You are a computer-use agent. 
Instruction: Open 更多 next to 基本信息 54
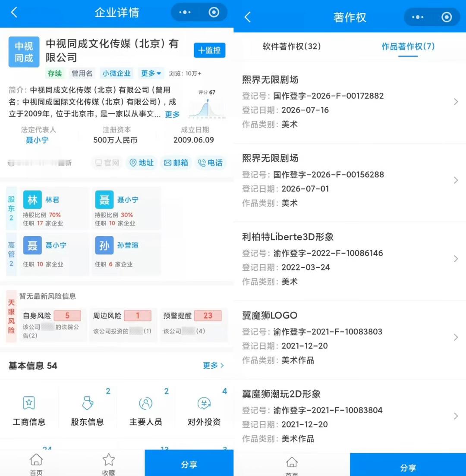pyautogui.click(x=213, y=366)
